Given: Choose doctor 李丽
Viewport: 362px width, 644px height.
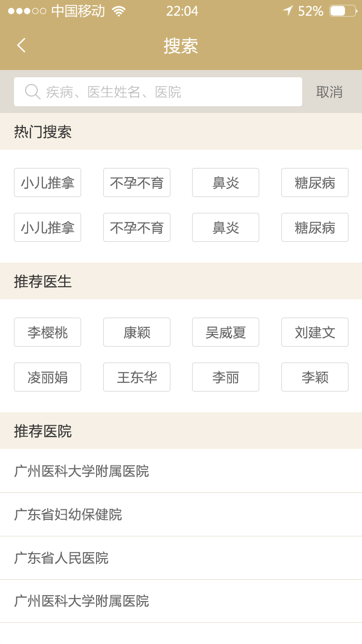Looking at the screenshot, I should tap(225, 377).
